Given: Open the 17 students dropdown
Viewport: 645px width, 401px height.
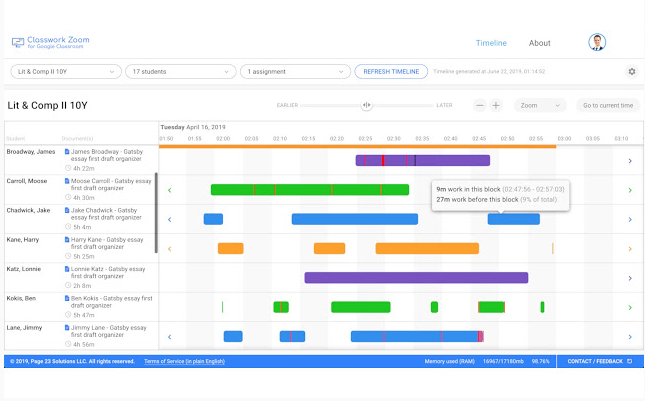Looking at the screenshot, I should (181, 72).
